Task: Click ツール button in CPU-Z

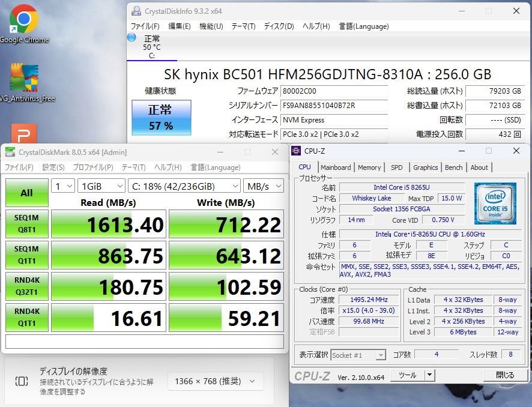Action: click(x=407, y=375)
